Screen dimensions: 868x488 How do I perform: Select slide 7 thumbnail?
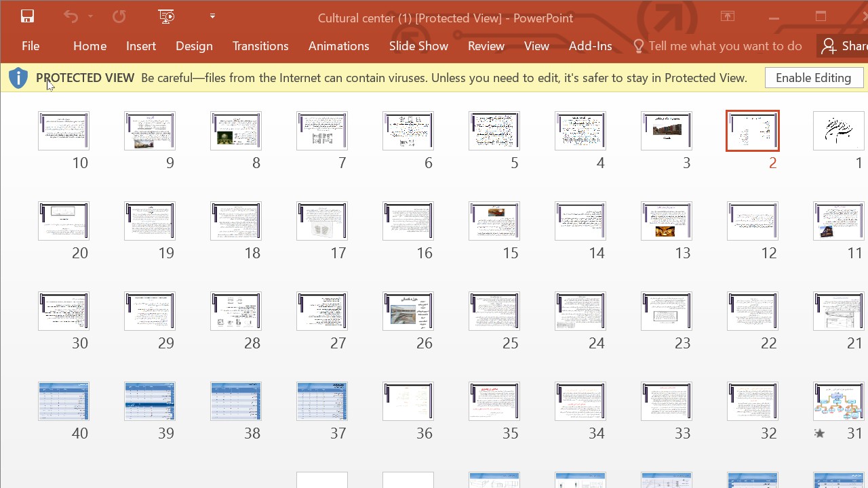coord(322,131)
